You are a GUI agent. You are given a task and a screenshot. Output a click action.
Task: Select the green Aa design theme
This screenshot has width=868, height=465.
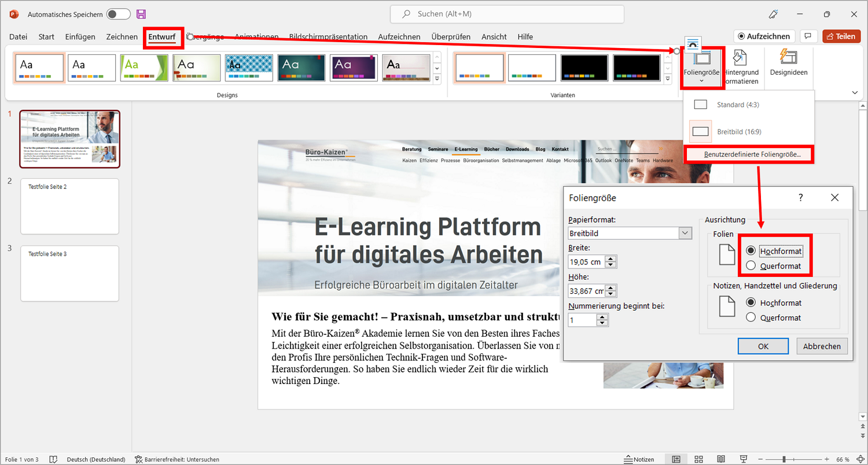pos(144,68)
